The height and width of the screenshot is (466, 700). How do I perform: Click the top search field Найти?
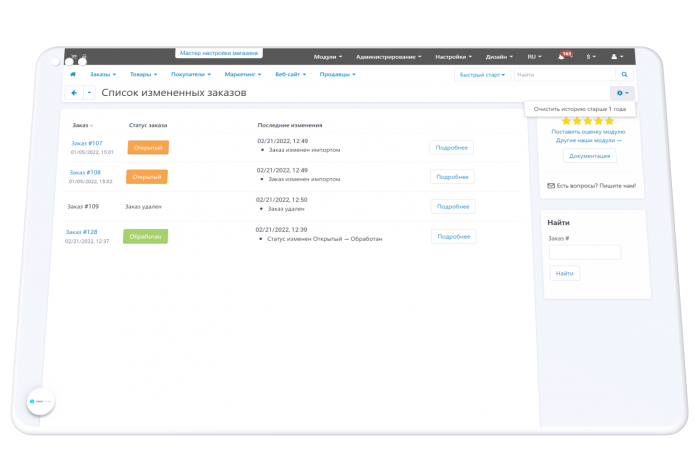pos(565,75)
